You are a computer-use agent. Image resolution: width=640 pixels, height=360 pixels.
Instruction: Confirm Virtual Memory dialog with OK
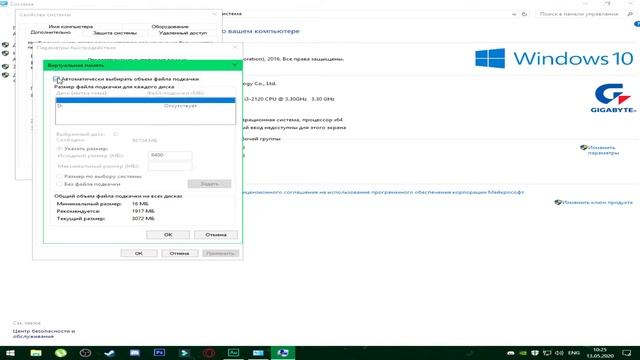pyautogui.click(x=168, y=235)
